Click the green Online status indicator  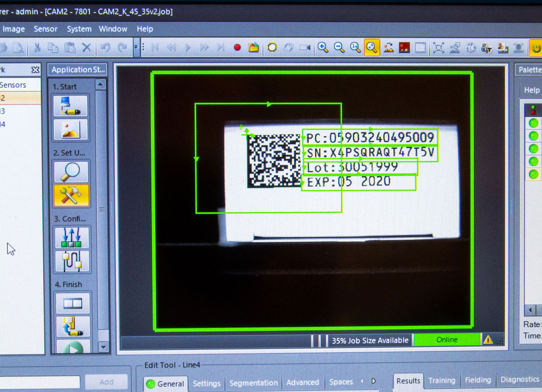pos(447,340)
